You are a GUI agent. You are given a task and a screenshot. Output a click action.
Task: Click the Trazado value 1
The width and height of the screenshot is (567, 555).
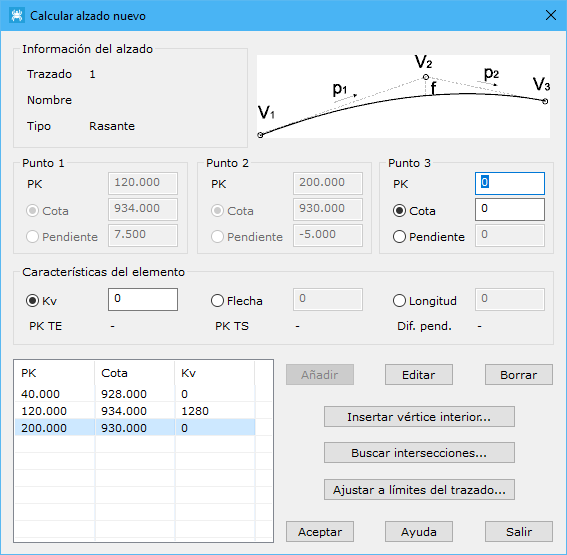click(x=92, y=74)
